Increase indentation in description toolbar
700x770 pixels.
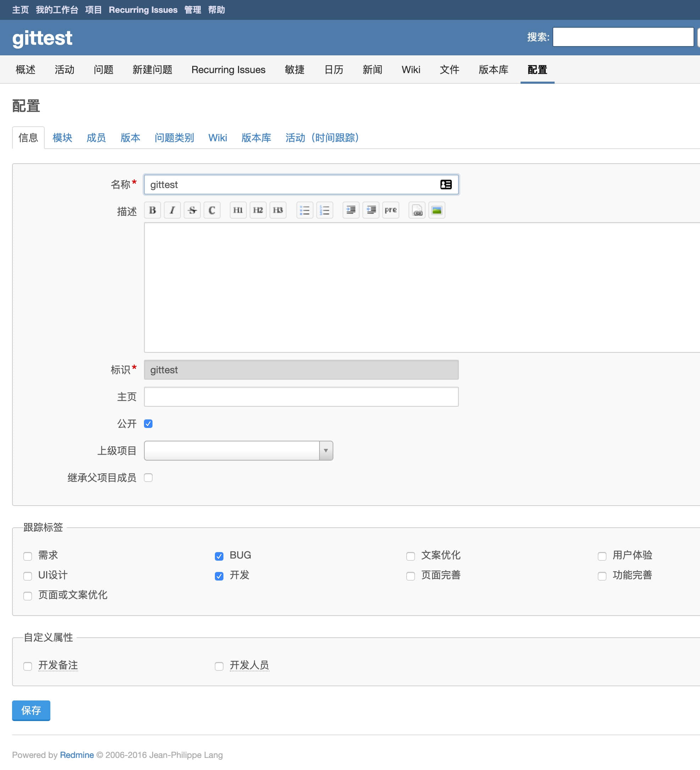(351, 210)
